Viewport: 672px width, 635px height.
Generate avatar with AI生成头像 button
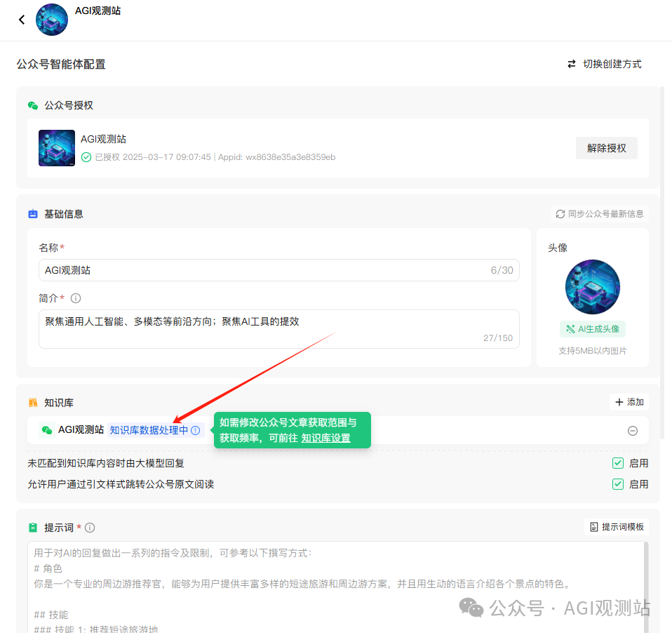592,329
